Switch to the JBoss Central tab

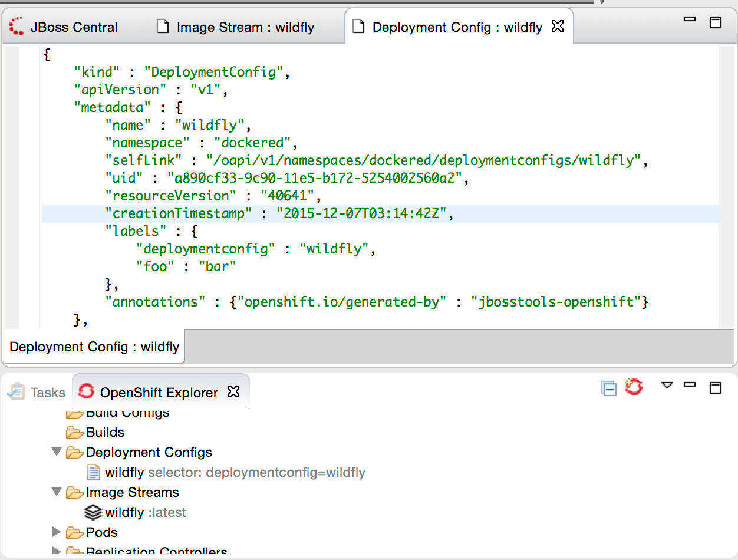(x=65, y=27)
